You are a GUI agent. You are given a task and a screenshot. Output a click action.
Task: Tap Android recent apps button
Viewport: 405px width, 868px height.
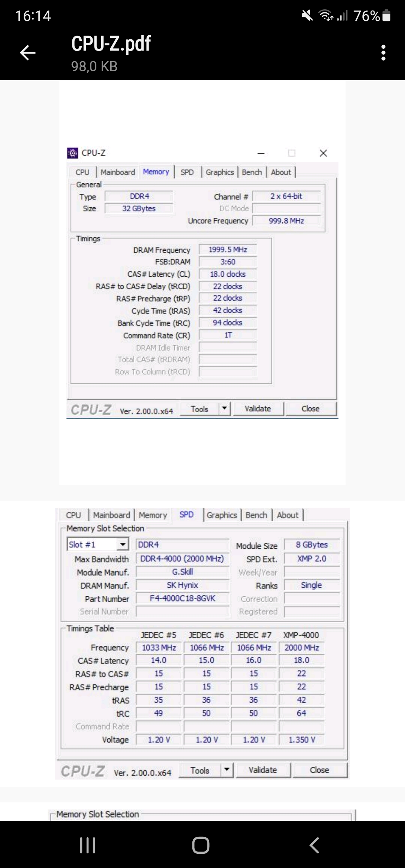pos(88,845)
